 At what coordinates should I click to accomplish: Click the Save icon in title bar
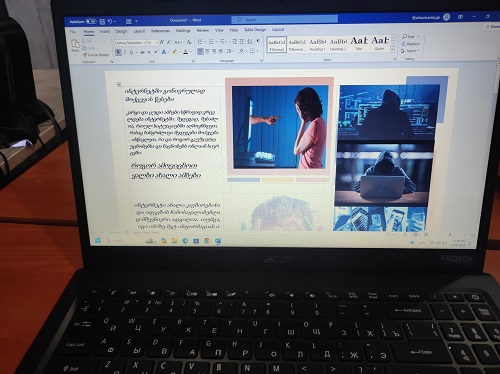102,22
